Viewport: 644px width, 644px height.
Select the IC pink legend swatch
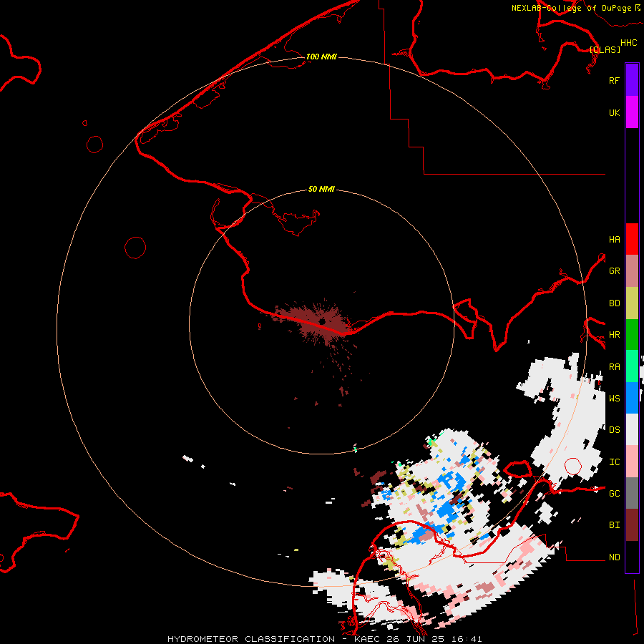(x=632, y=462)
